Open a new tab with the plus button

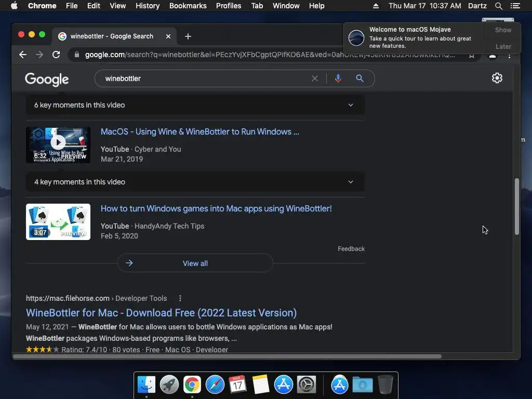click(188, 36)
